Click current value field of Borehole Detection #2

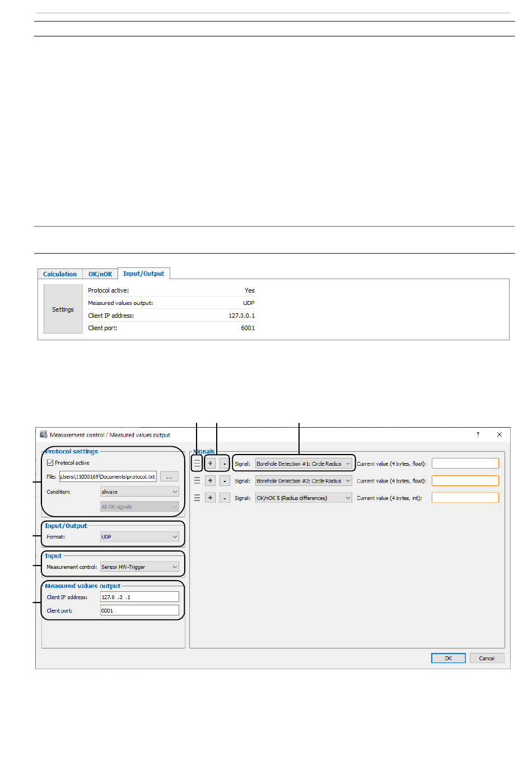(x=465, y=481)
